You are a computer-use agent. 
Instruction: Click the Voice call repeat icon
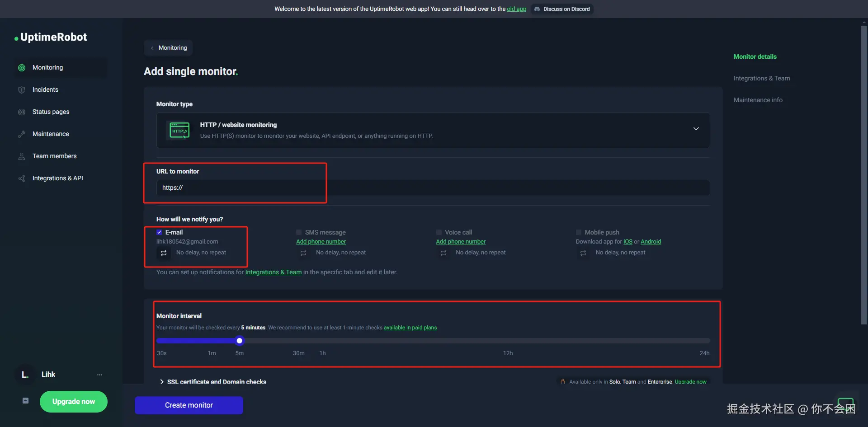[x=443, y=253]
